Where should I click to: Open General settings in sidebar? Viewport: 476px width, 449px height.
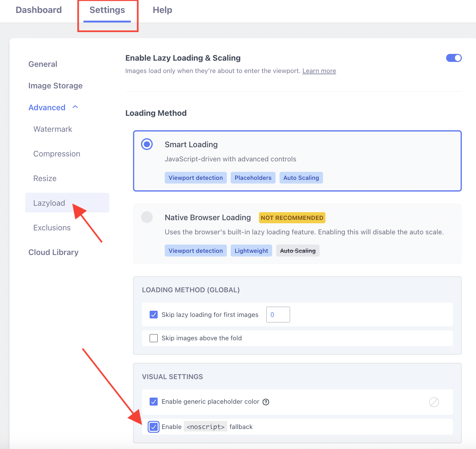[43, 64]
